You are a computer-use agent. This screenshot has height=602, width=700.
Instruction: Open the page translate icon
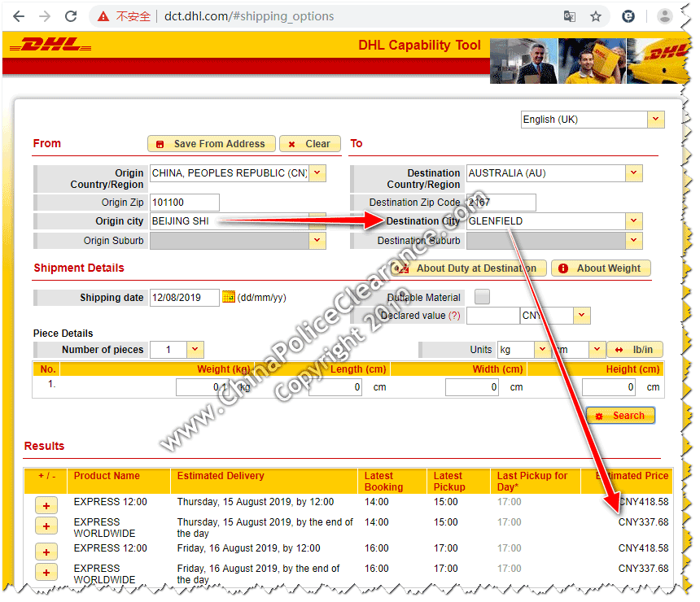[570, 17]
